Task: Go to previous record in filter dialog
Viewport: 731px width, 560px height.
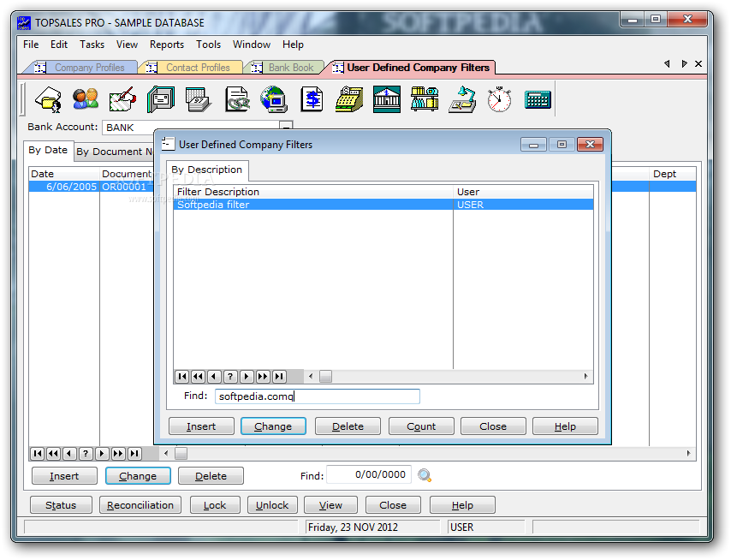Action: click(x=214, y=376)
